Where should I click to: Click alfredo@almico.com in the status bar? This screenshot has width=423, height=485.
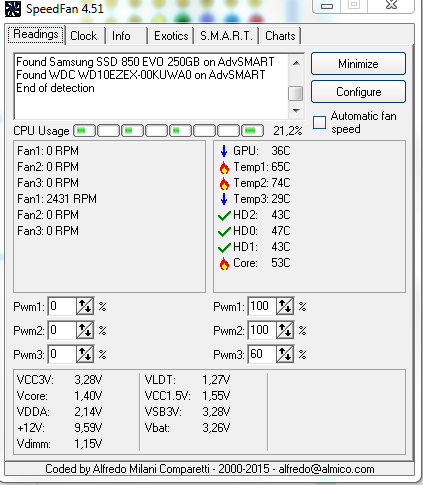tap(326, 469)
